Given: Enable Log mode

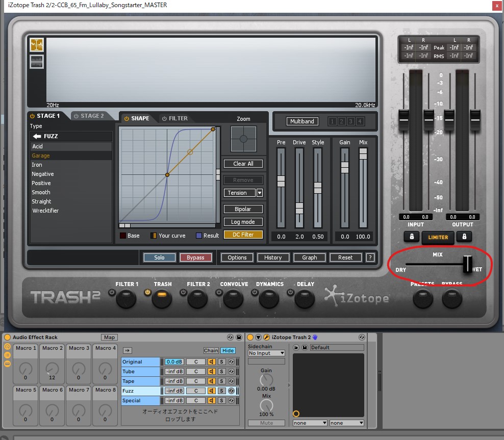Looking at the screenshot, I should pyautogui.click(x=243, y=222).
